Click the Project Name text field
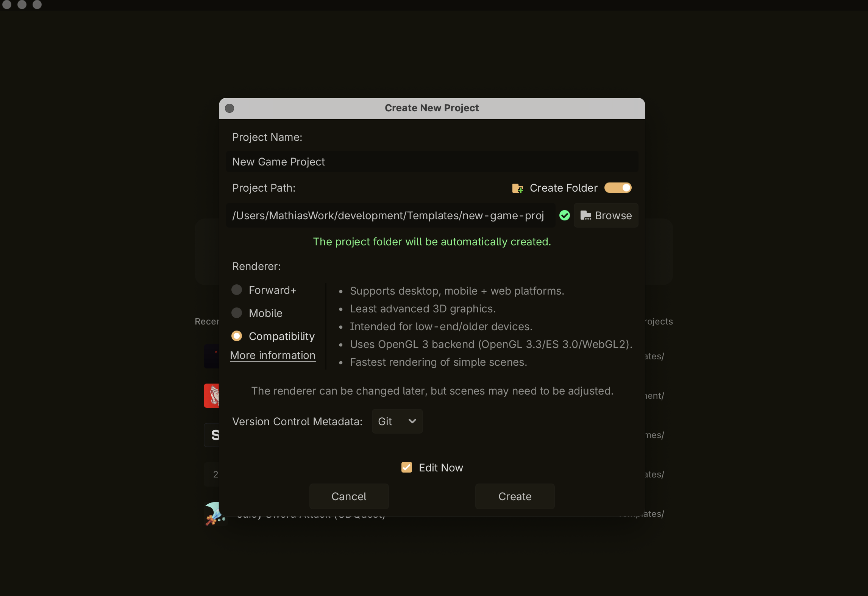Viewport: 868px width, 596px height. [x=432, y=162]
